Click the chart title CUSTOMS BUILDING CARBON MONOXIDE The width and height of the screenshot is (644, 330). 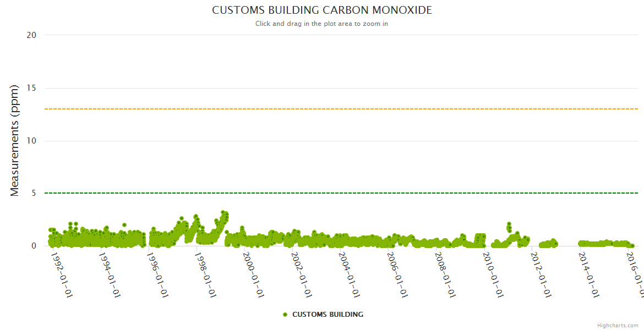[x=322, y=10]
